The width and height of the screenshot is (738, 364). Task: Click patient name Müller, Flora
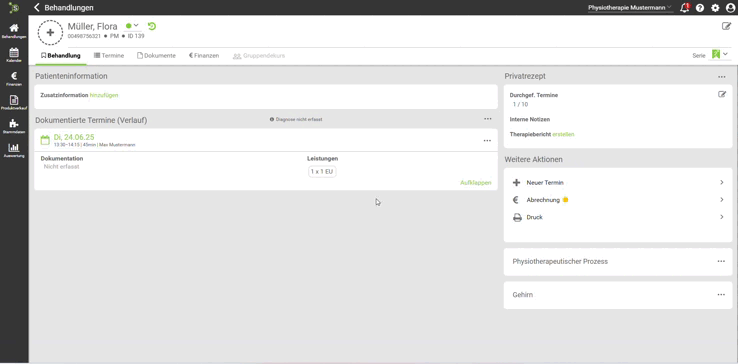[x=92, y=26]
